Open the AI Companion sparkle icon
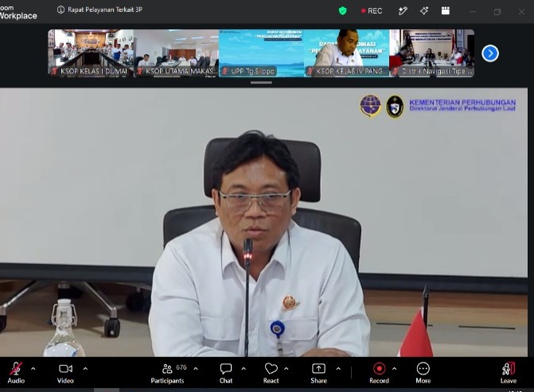Viewport: 534px width, 392px height. [x=424, y=11]
